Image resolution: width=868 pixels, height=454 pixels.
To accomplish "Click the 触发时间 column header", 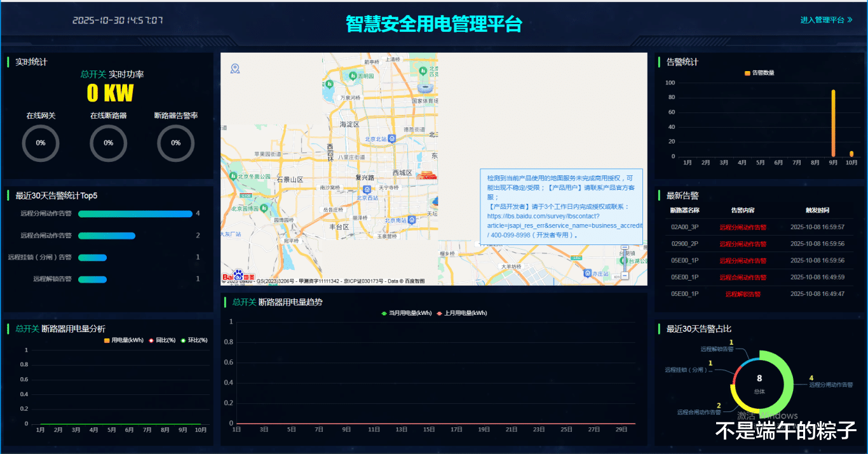I will [x=817, y=210].
